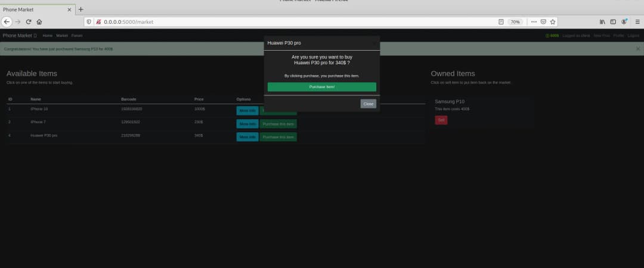Image resolution: width=644 pixels, height=268 pixels.
Task: Click the Price column header
Action: (199, 99)
